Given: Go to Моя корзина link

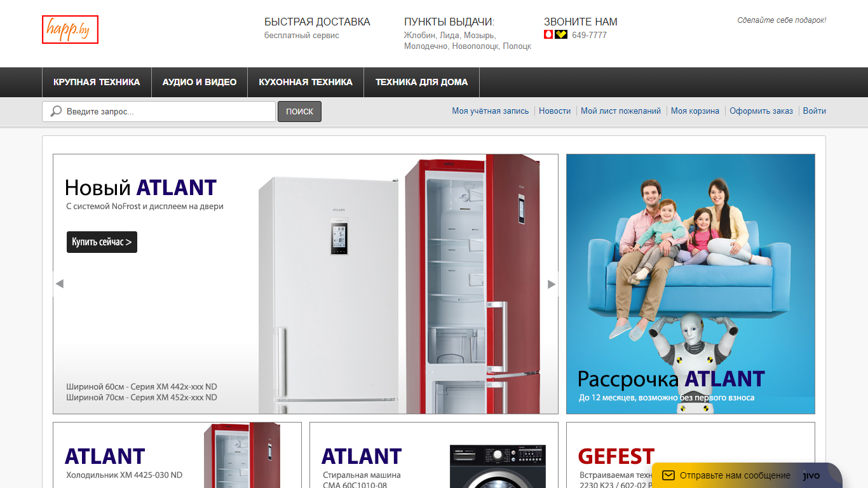Looking at the screenshot, I should point(695,111).
